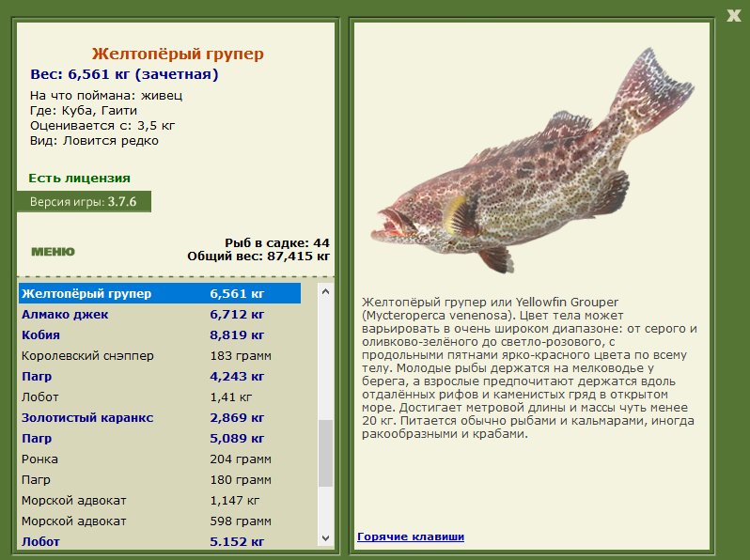Click the fish list scrollbar thumb
This screenshot has width=750, height=560.
[x=326, y=453]
